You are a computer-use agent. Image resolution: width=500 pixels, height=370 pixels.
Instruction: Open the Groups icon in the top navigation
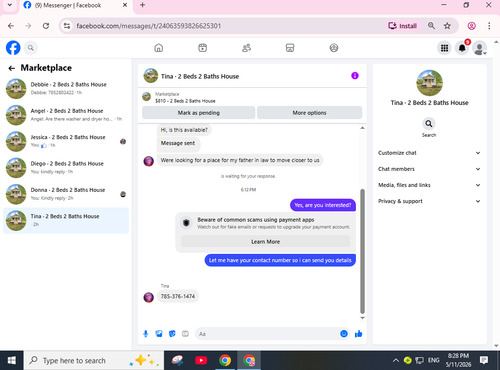click(x=334, y=48)
